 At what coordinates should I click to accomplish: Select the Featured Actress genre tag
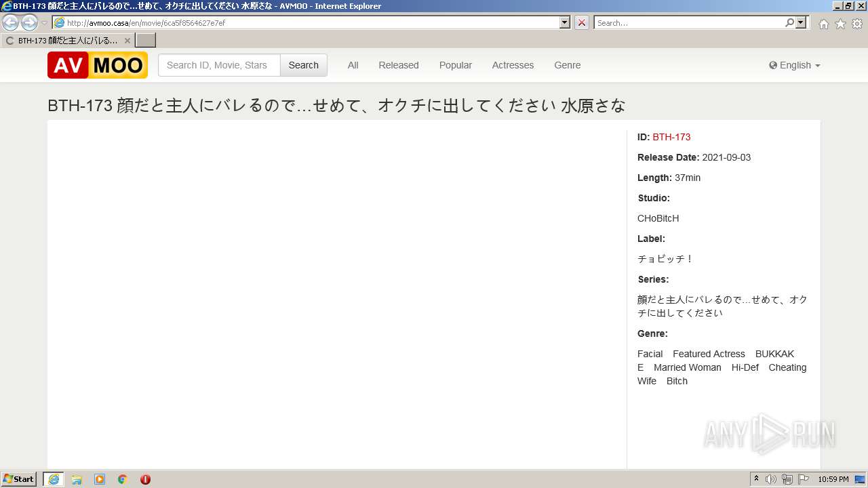tap(709, 354)
